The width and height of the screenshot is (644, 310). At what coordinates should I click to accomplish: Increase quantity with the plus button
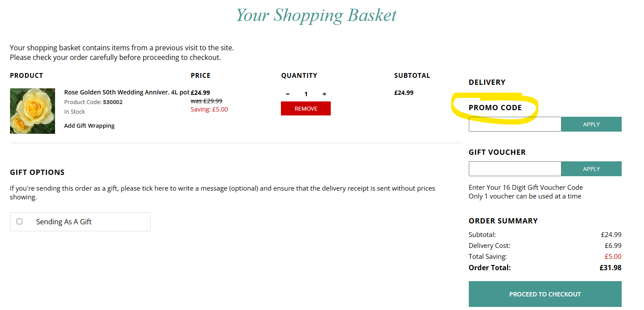[324, 94]
